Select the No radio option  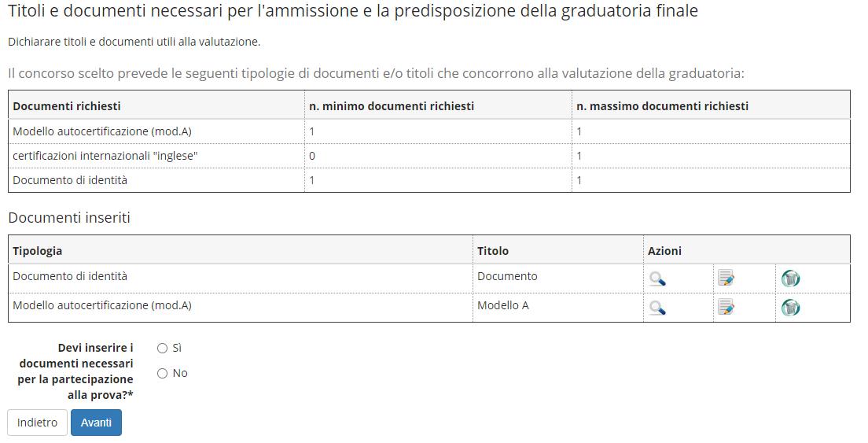coord(163,373)
